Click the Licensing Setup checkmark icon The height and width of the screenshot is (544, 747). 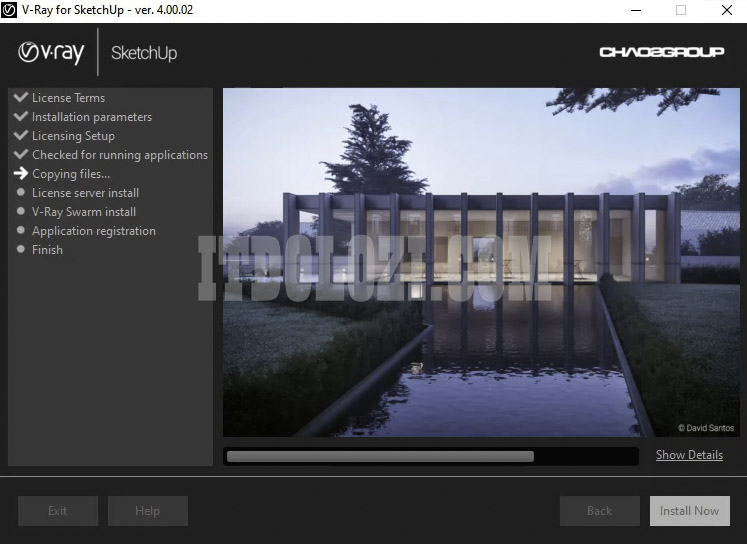tap(20, 136)
